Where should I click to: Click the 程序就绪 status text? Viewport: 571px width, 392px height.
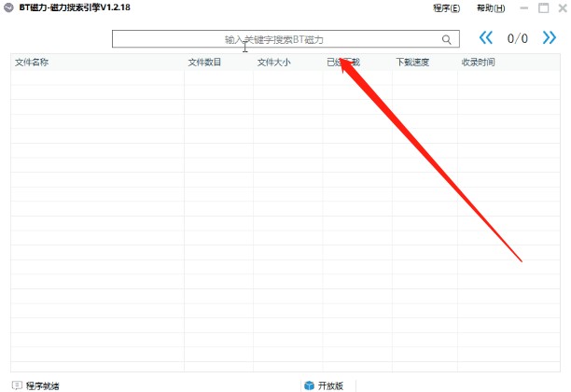43,385
